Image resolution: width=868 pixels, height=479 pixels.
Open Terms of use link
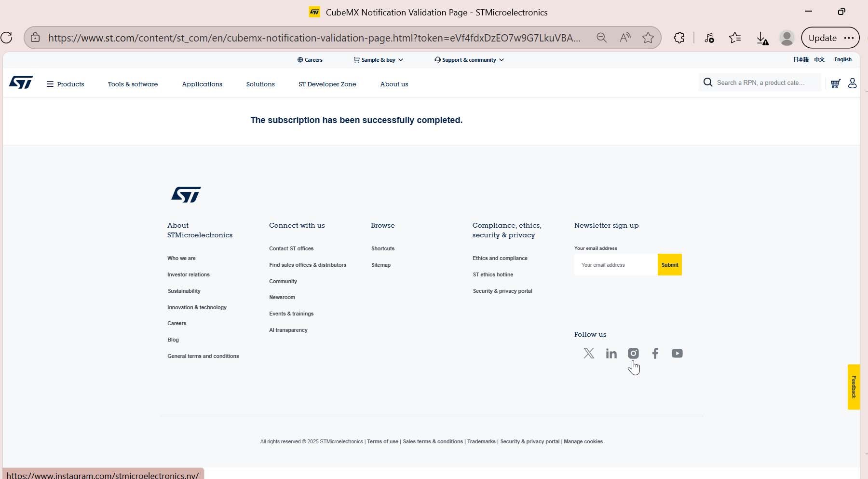pos(382,441)
